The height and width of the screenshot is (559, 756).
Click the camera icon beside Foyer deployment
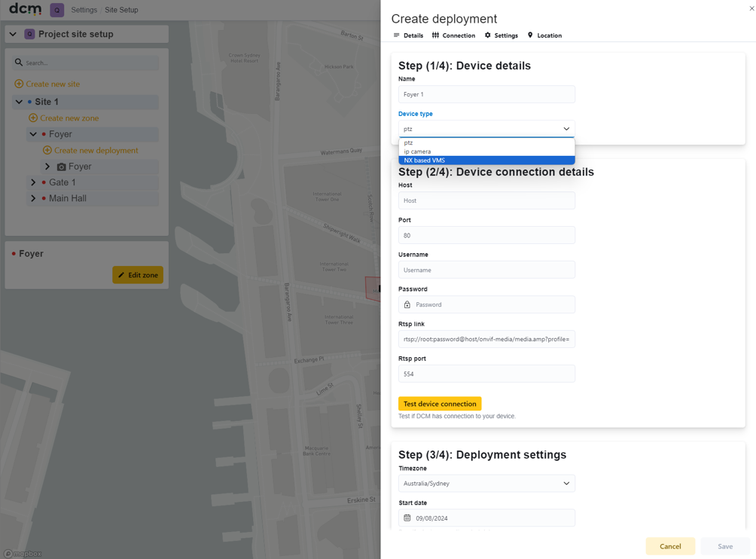tap(61, 167)
